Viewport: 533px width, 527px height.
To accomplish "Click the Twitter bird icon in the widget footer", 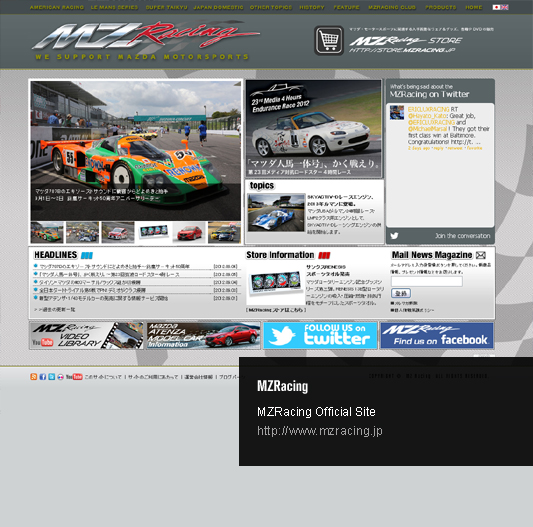I will pyautogui.click(x=394, y=236).
